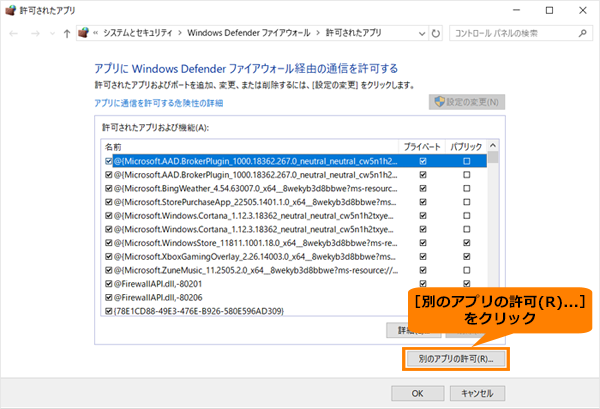Open recent locations dropdown arrow
Screen dimensions: 600x409
click(52, 34)
